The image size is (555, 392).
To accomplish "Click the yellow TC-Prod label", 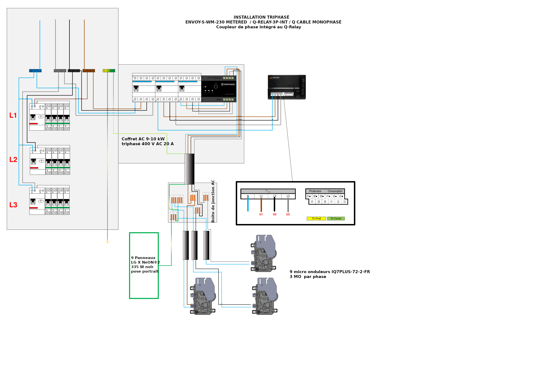I will pos(316,218).
